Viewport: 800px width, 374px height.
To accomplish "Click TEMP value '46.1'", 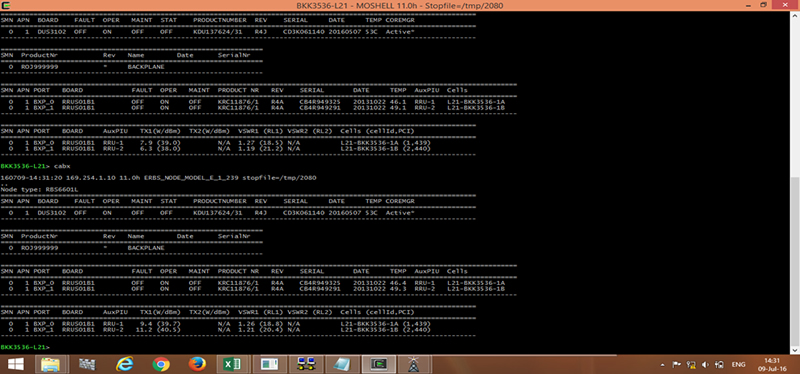I will 398,102.
